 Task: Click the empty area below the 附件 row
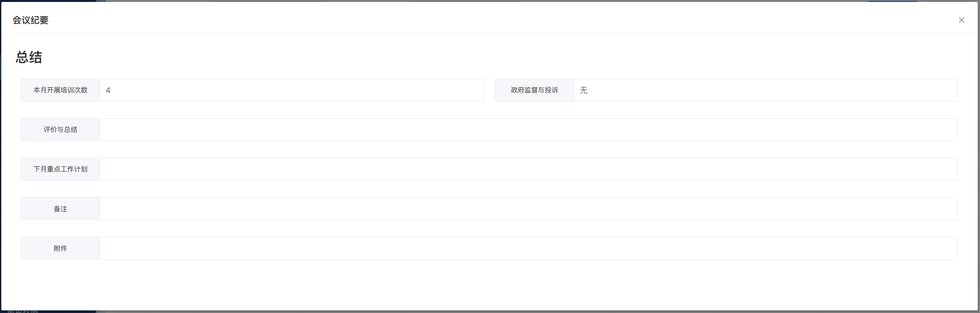click(x=489, y=285)
